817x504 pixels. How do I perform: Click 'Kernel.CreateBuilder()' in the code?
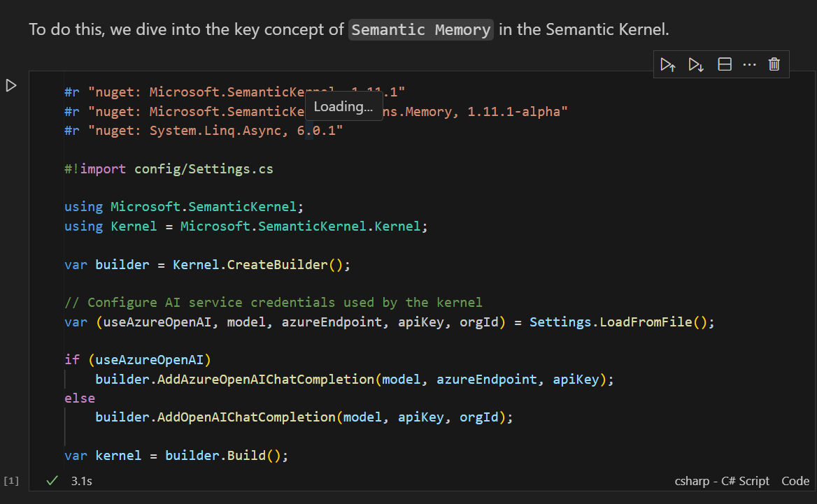[258, 265]
